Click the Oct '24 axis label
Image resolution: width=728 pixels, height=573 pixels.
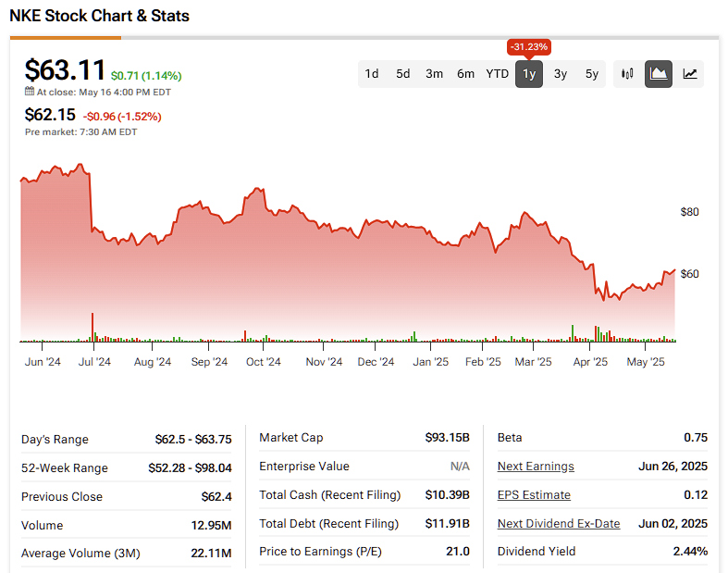point(264,362)
